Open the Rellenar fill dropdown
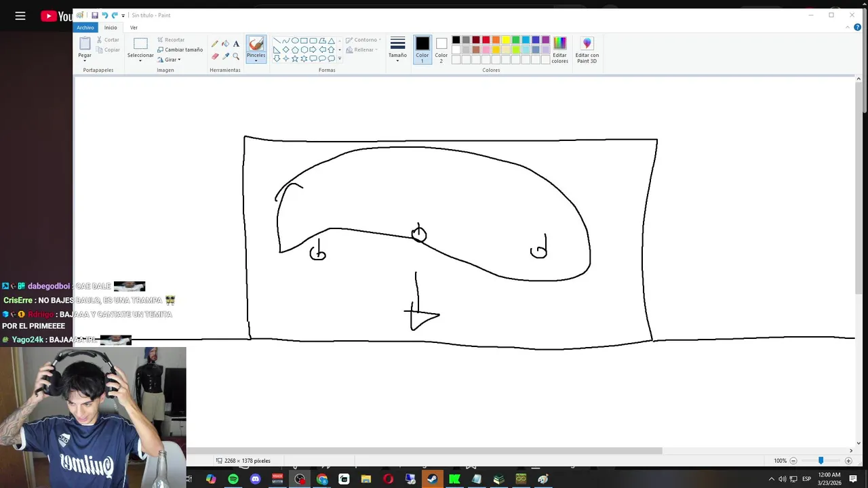 tap(361, 49)
